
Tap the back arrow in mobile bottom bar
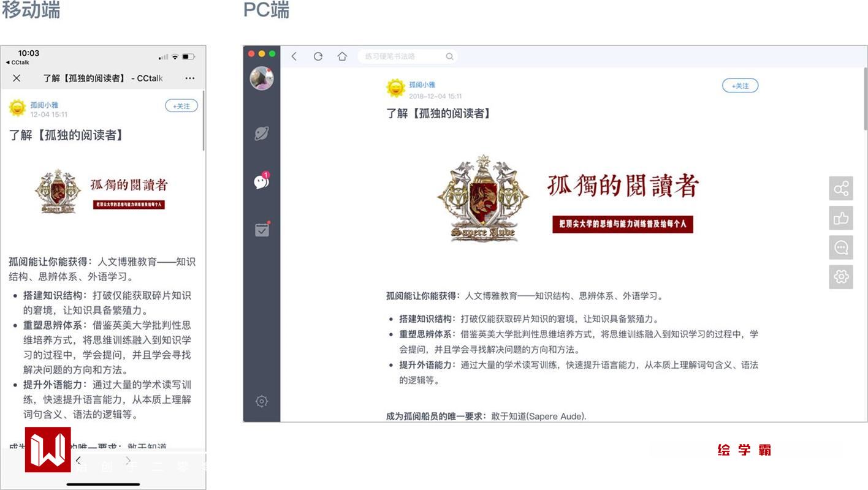(x=78, y=460)
